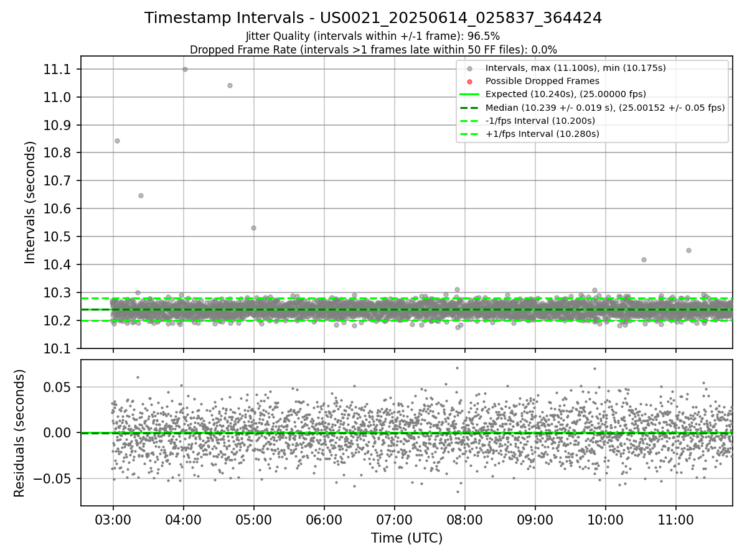Image resolution: width=747 pixels, height=560 pixels.
Task: Click the 'Residuals (seconds)' y-axis label
Action: (20, 433)
